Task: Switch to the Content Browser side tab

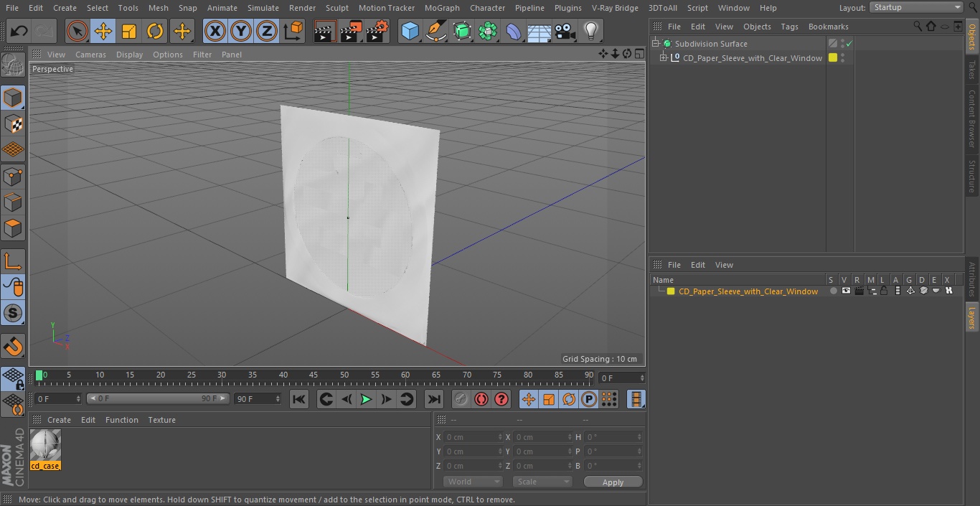Action: point(972,118)
